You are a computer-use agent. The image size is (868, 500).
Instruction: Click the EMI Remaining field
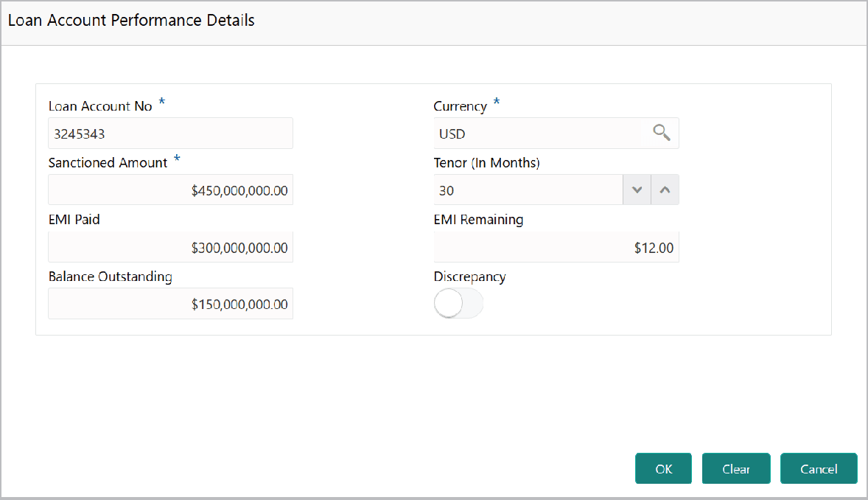tap(556, 246)
